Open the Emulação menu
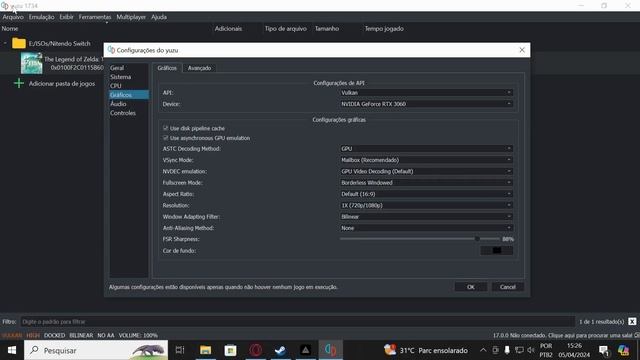The height and width of the screenshot is (360, 640). tap(41, 17)
